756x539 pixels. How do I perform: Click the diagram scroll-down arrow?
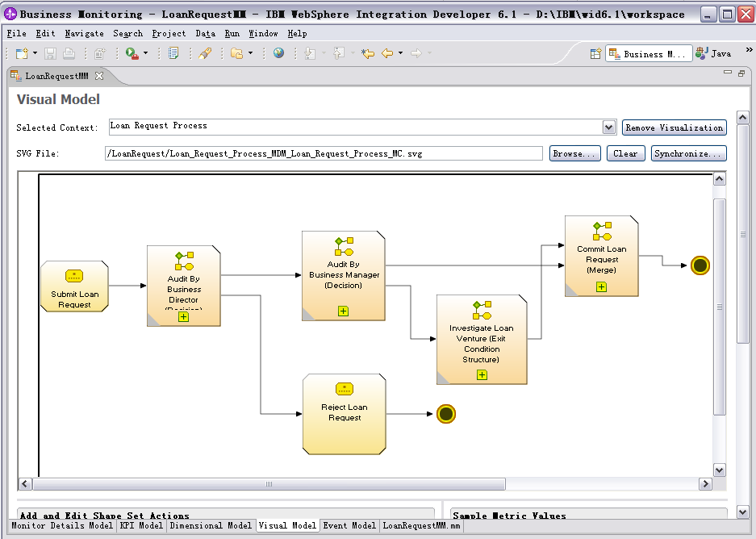pyautogui.click(x=720, y=470)
